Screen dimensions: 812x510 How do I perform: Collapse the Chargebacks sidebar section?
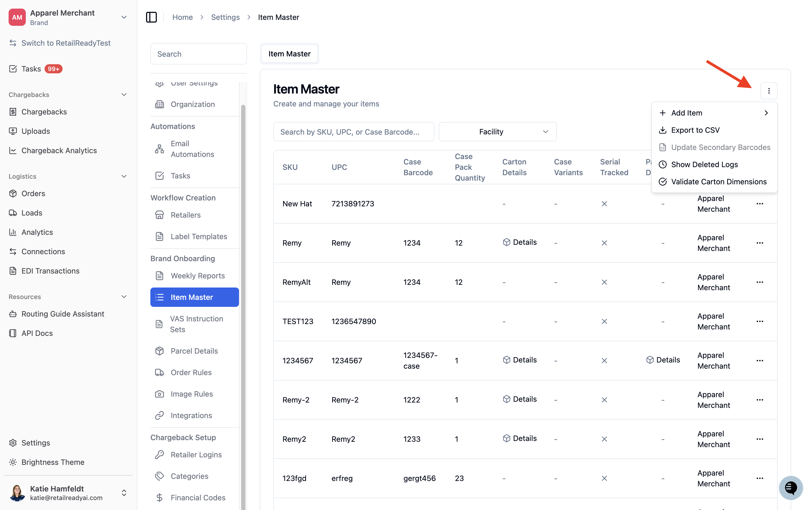(124, 95)
